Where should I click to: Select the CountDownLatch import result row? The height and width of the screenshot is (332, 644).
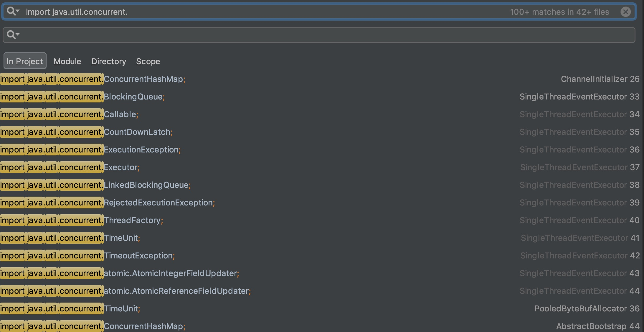tap(322, 132)
